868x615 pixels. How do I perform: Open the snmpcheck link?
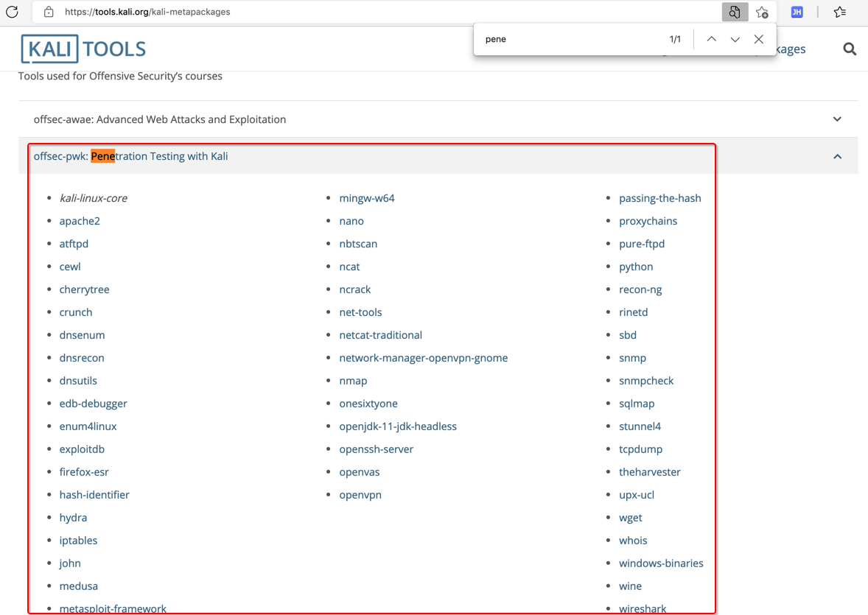click(x=646, y=381)
